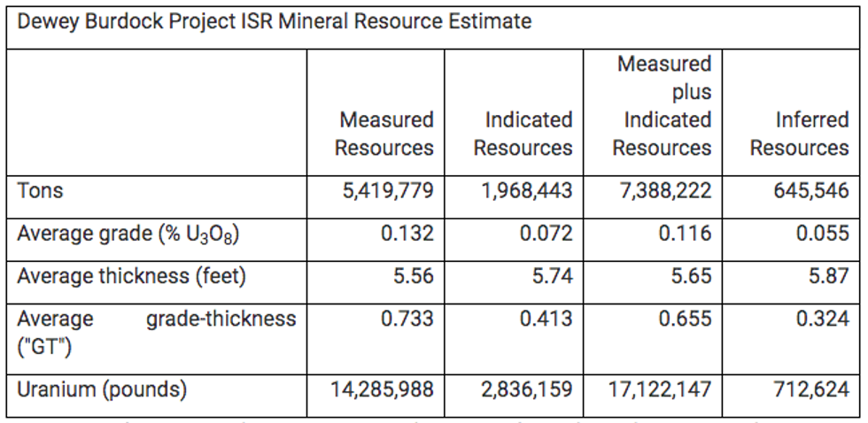Image resolution: width=868 pixels, height=423 pixels.
Task: Click the 645,546 inferred tons value
Action: pyautogui.click(x=809, y=190)
